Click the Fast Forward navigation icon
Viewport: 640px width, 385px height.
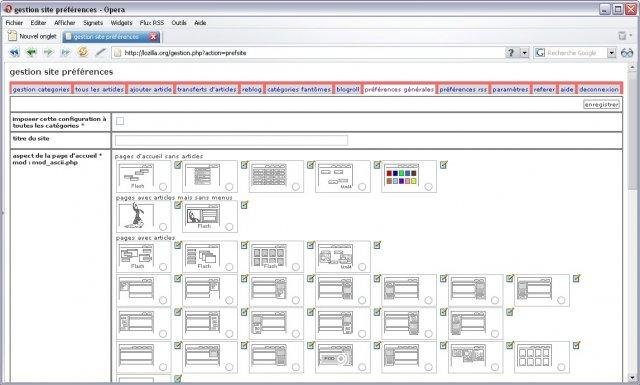(x=65, y=52)
